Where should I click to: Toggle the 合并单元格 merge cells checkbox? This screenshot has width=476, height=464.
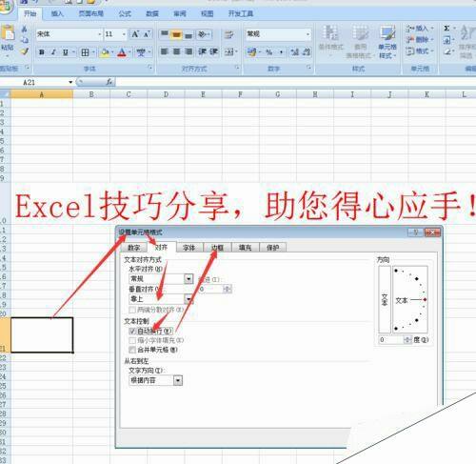pyautogui.click(x=132, y=350)
